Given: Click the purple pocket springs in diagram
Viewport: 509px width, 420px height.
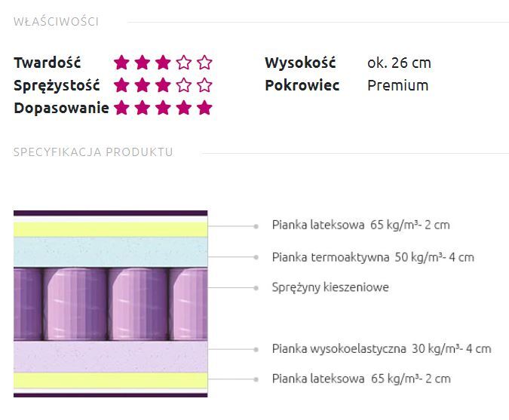Looking at the screenshot, I should tap(110, 304).
